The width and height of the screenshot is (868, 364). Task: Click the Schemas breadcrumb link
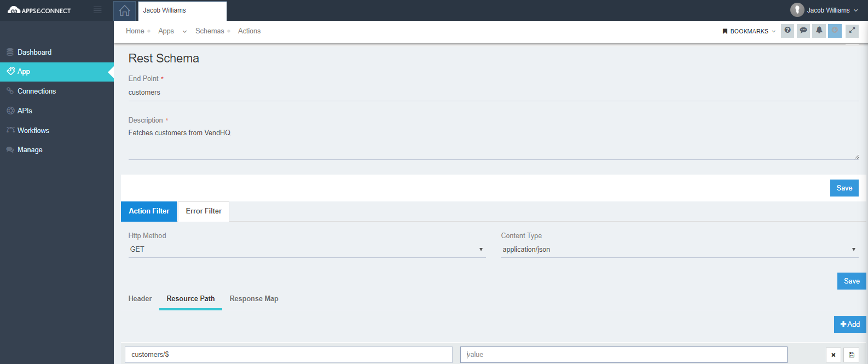210,31
